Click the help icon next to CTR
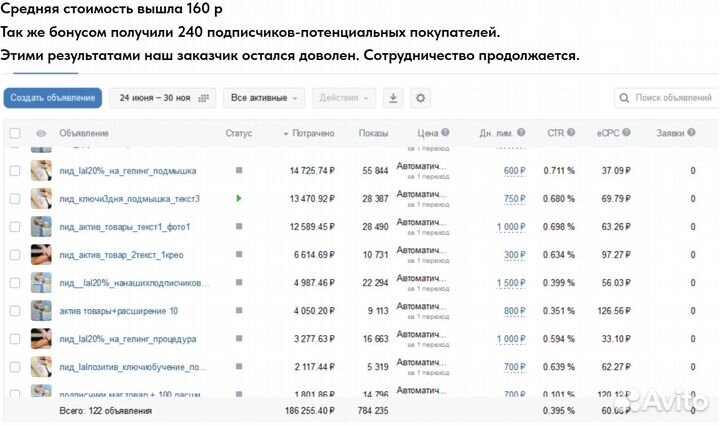The height and width of the screenshot is (426, 720). pos(571,132)
